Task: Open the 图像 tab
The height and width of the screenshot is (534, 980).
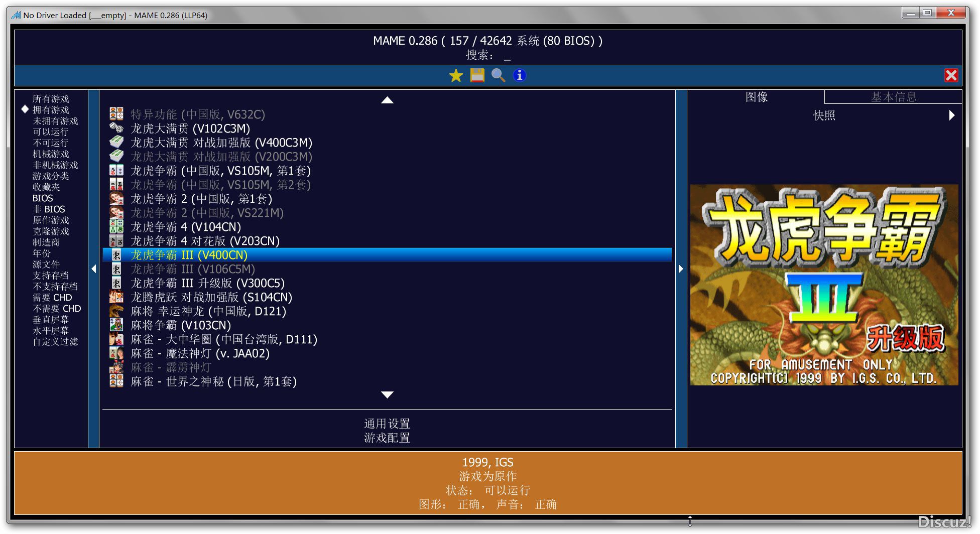Action: [756, 97]
